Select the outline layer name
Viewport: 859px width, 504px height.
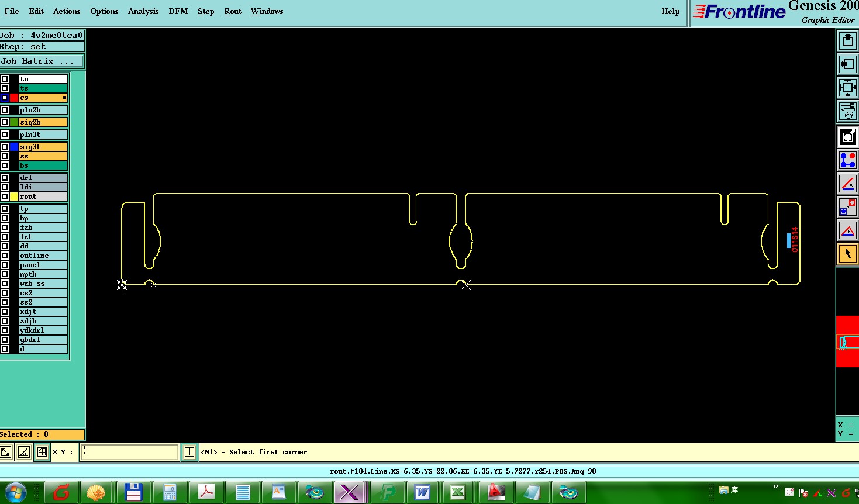click(43, 256)
